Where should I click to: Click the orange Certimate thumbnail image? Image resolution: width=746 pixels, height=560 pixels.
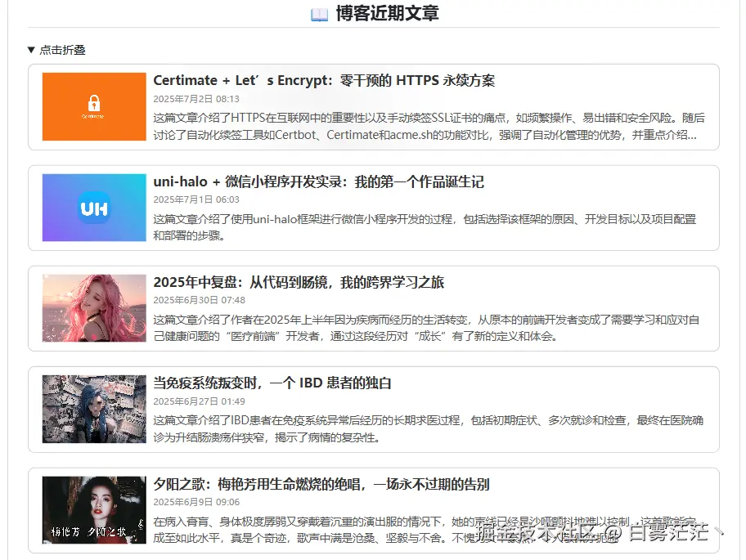(92, 106)
